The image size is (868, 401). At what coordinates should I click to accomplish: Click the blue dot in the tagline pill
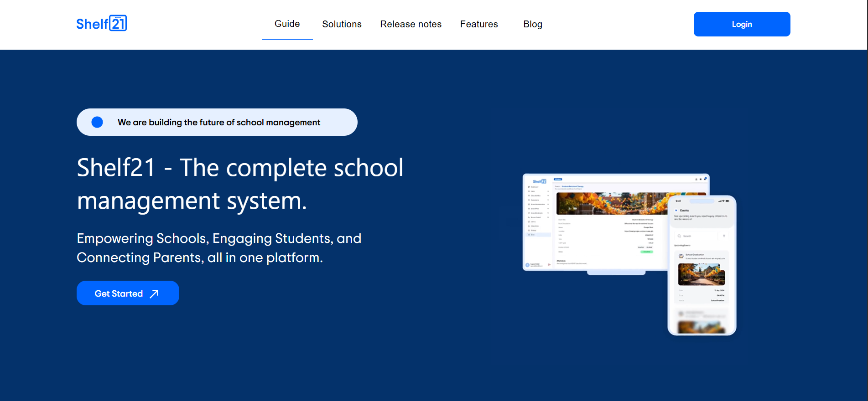(x=97, y=122)
